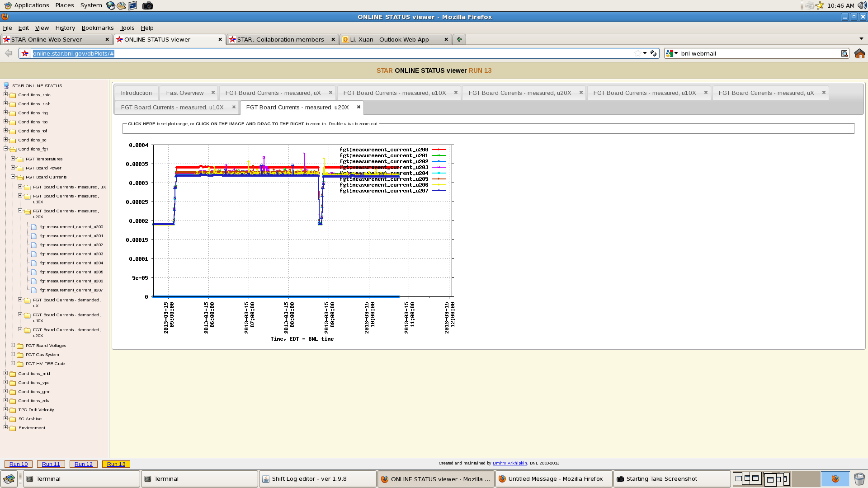The width and height of the screenshot is (868, 488).
Task: Open the Applications menu in top panel
Action: (26, 5)
